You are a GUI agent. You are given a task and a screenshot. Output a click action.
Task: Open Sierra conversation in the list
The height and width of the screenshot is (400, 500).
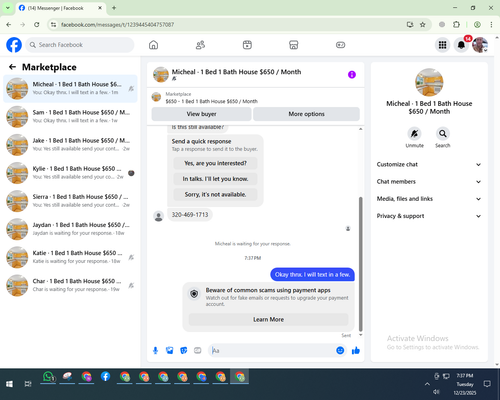click(x=70, y=201)
